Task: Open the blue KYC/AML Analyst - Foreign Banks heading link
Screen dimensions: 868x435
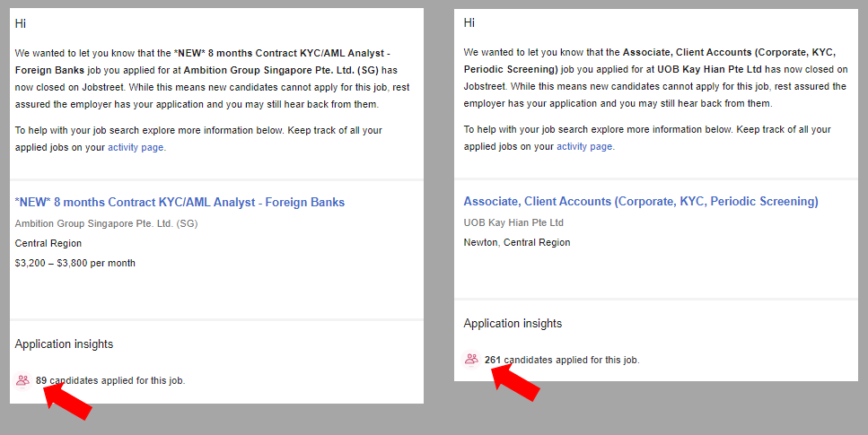Action: [x=180, y=203]
